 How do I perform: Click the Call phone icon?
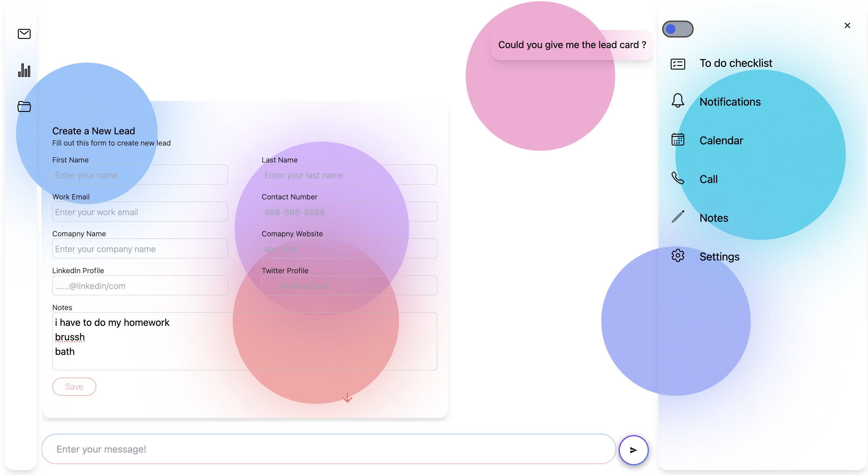pyautogui.click(x=678, y=178)
